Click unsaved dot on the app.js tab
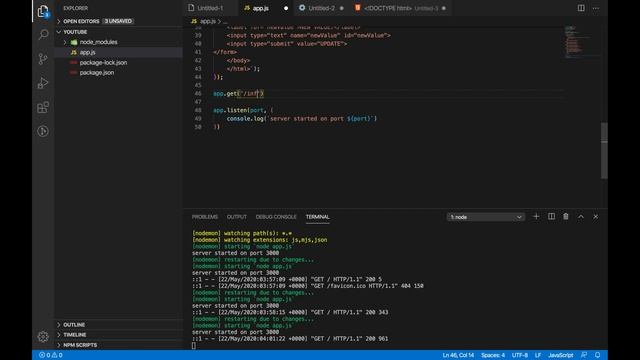 pyautogui.click(x=286, y=8)
